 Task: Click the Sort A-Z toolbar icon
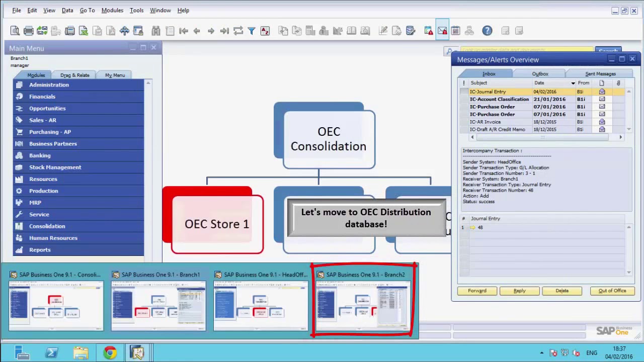pos(265,31)
